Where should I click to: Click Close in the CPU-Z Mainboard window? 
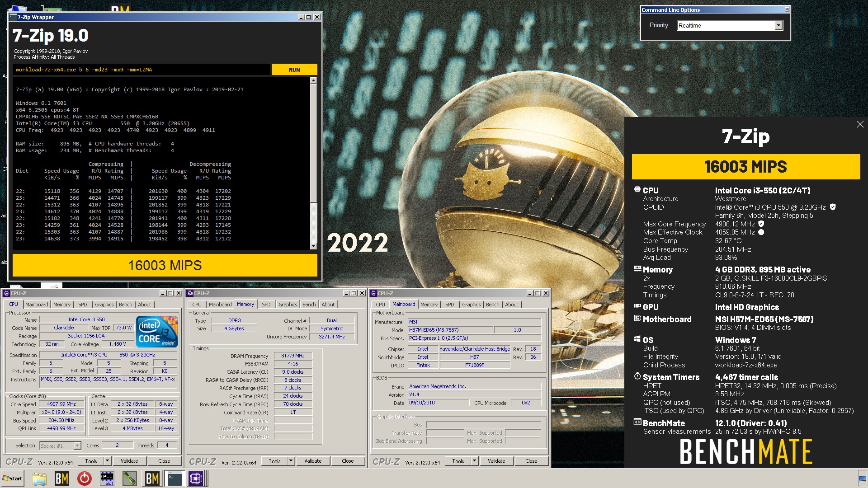pos(531,461)
